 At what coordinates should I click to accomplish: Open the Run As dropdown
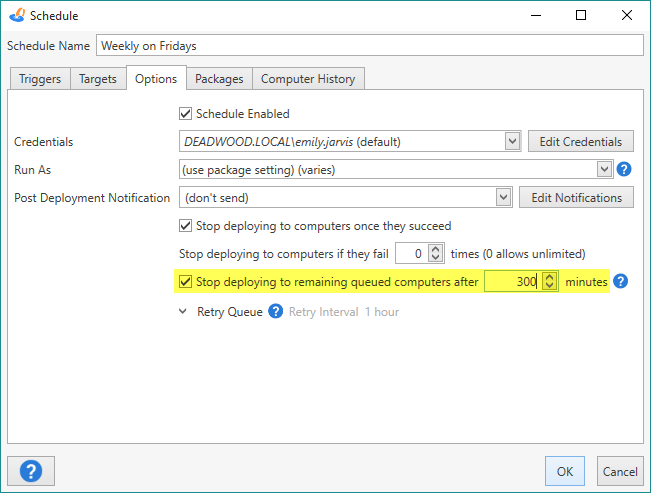pos(604,169)
